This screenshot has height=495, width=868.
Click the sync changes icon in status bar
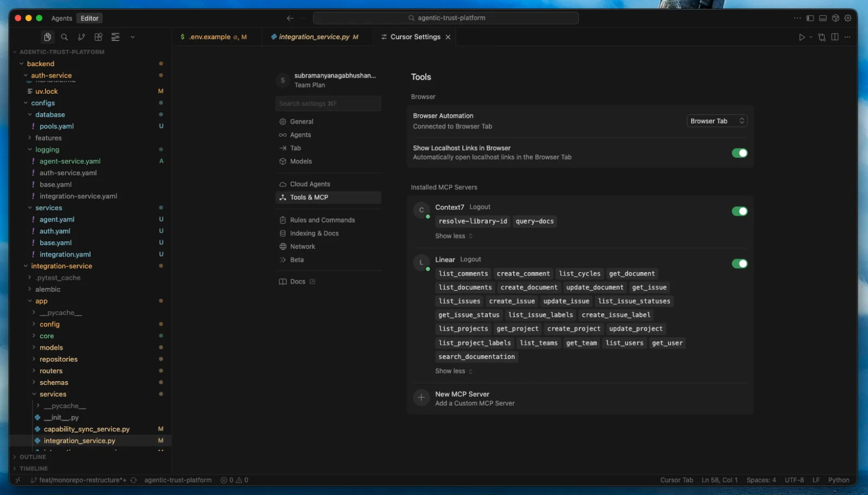pyautogui.click(x=133, y=480)
